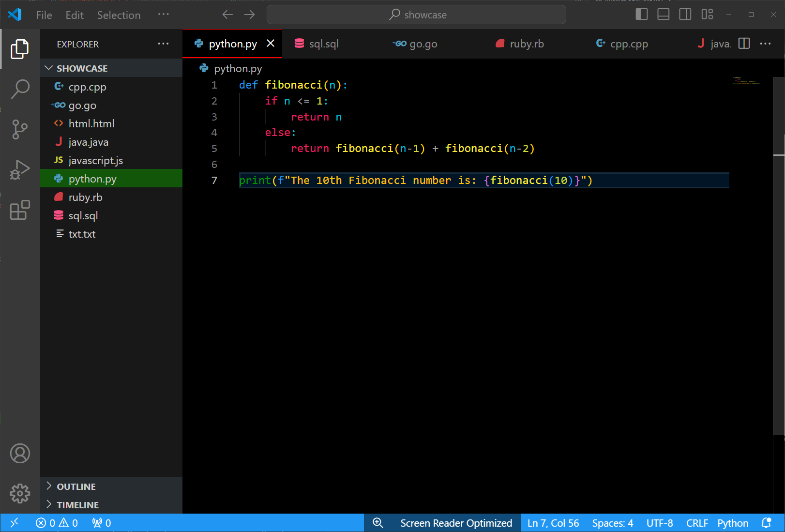Open javascript.js in the Explorer

(x=111, y=161)
